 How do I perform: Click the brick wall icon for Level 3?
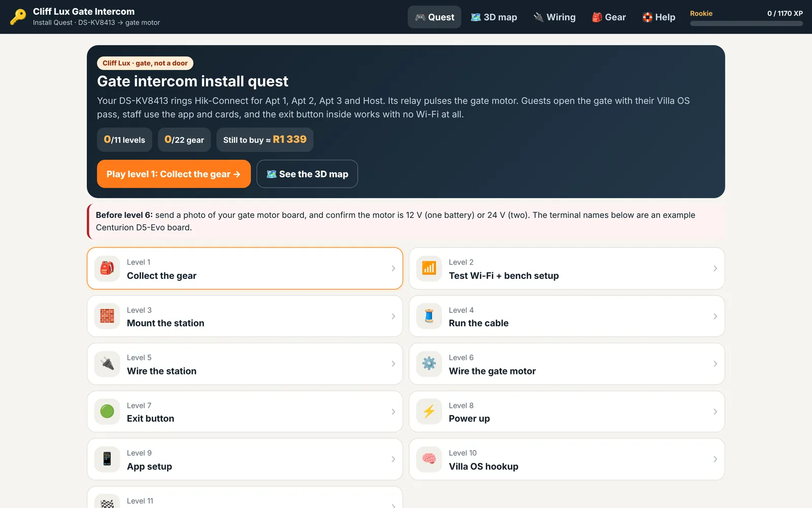tap(107, 316)
